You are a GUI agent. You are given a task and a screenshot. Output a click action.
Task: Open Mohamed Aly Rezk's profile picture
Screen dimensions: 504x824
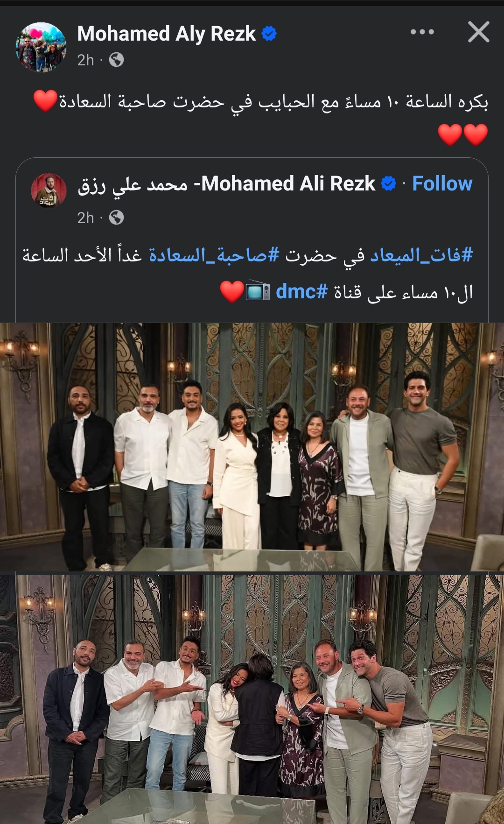[41, 47]
